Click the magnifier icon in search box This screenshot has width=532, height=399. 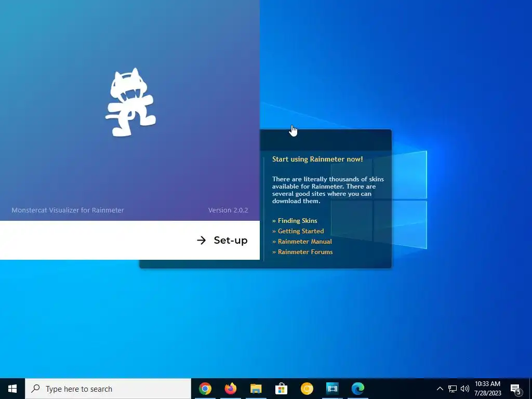[35, 389]
